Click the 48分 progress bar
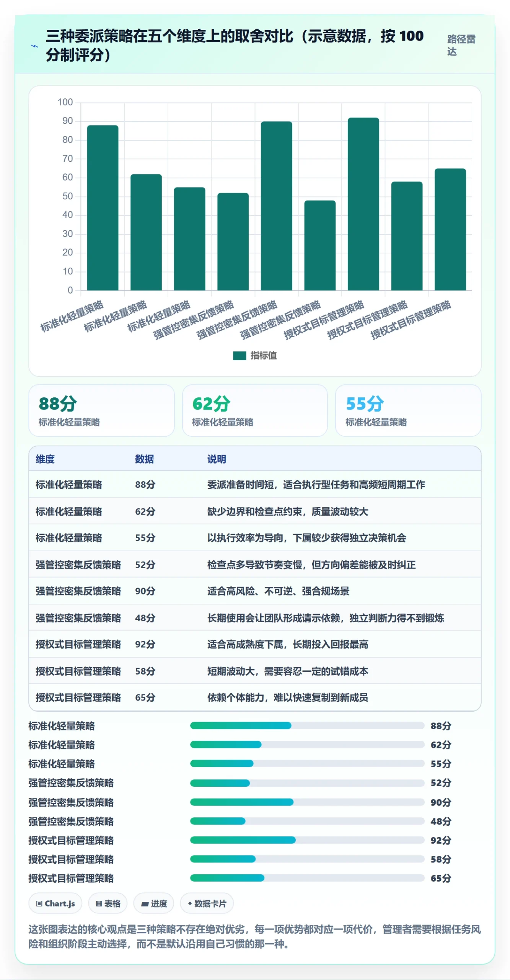Viewport: 510px width, 980px height. pos(307,821)
